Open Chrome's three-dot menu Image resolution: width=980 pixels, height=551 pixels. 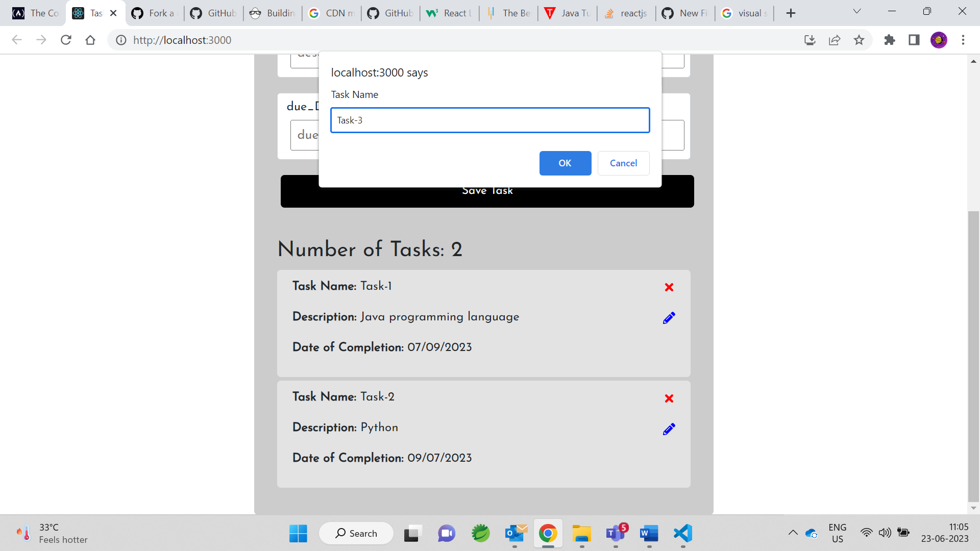pyautogui.click(x=964, y=40)
